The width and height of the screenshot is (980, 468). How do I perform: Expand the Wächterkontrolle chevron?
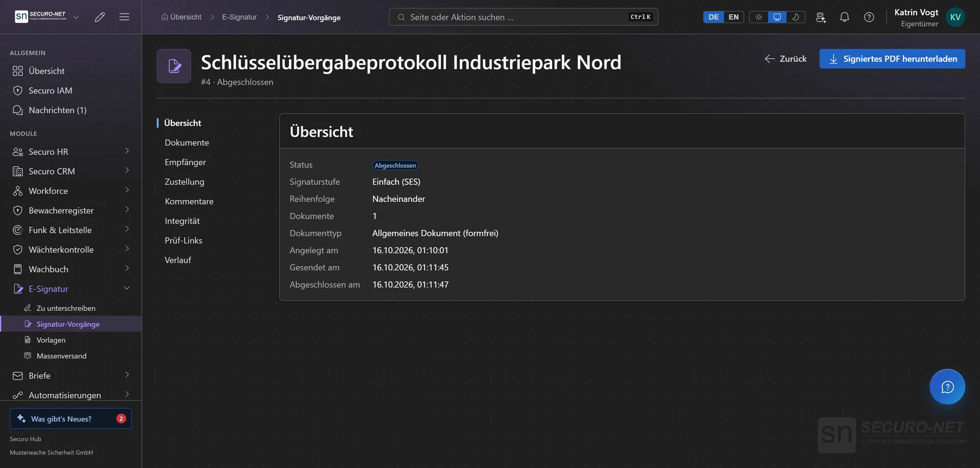(127, 249)
